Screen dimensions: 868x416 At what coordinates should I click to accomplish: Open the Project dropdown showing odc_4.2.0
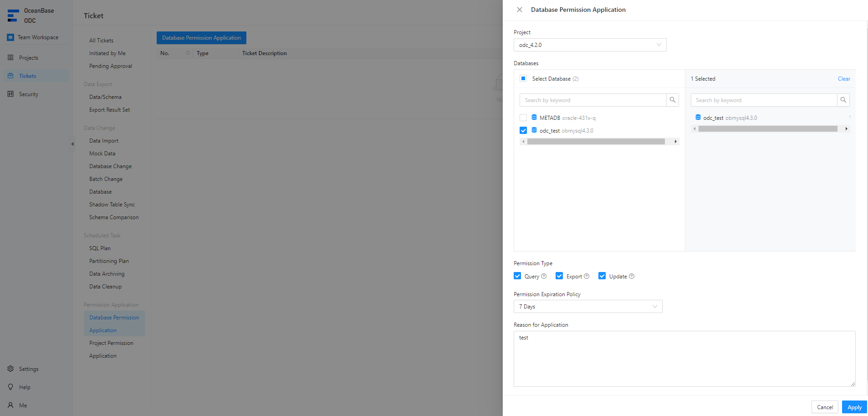point(590,45)
